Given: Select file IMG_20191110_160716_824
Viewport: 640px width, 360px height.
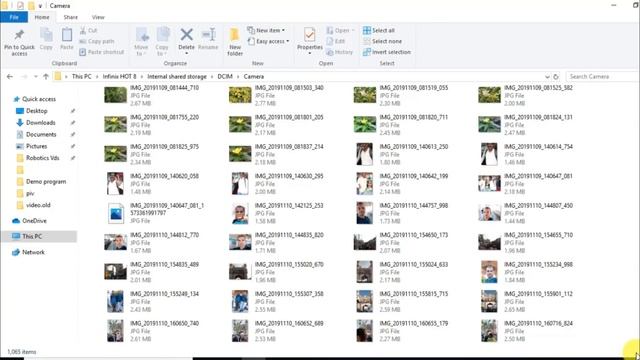Looking at the screenshot, I should tap(526, 331).
